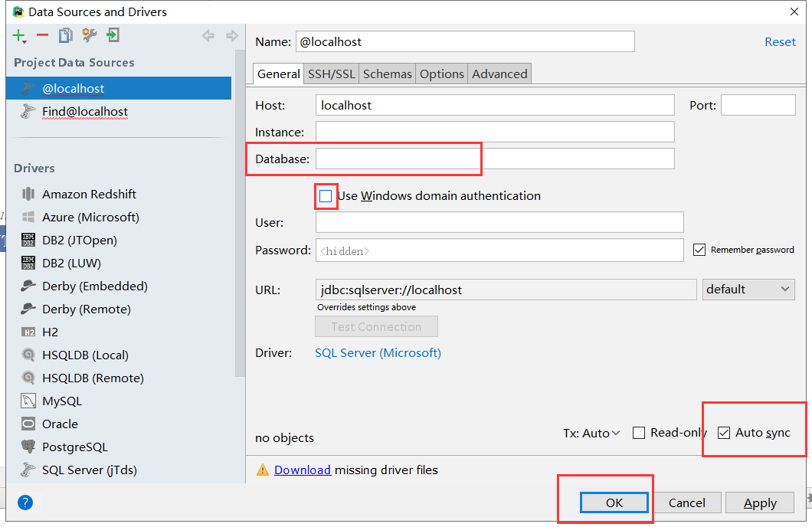Viewport: 812px width, 527px height.
Task: Disable Auto sync
Action: pyautogui.click(x=724, y=432)
